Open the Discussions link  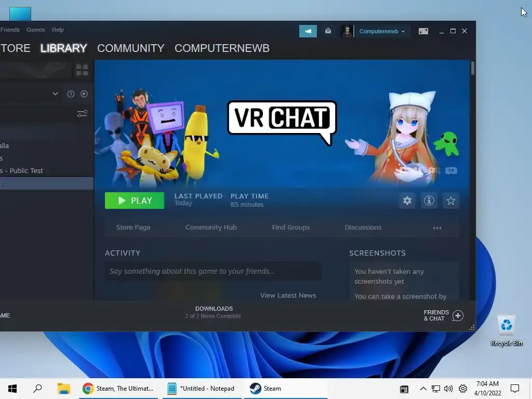coord(363,228)
